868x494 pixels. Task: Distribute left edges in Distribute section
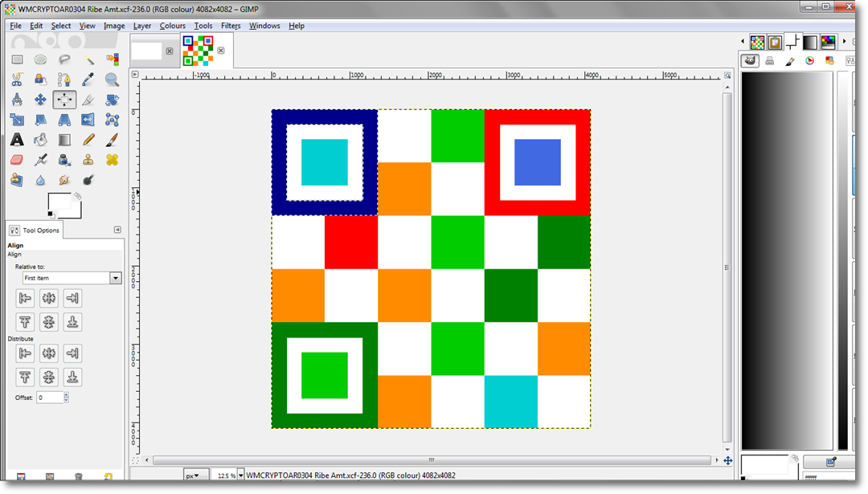25,353
